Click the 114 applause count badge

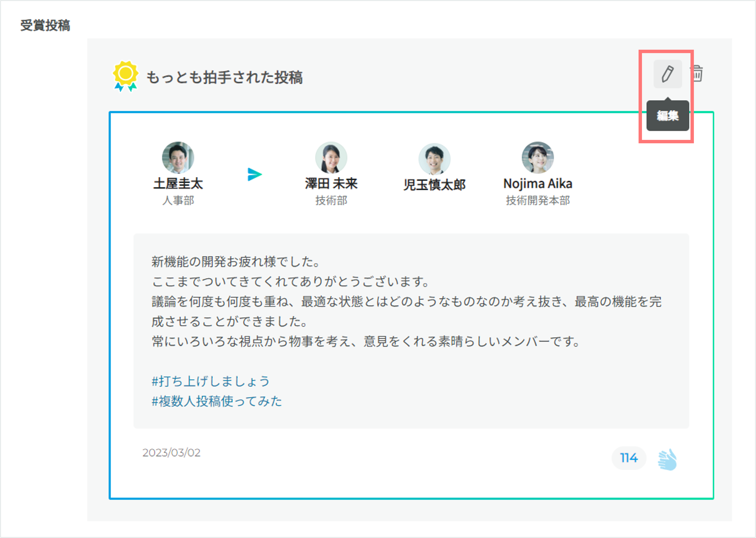click(x=629, y=458)
